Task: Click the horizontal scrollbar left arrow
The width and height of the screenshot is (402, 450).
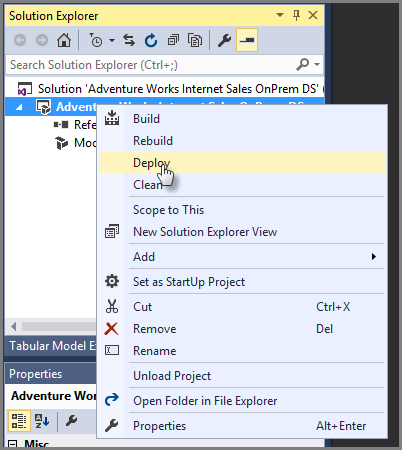Action: coord(14,326)
